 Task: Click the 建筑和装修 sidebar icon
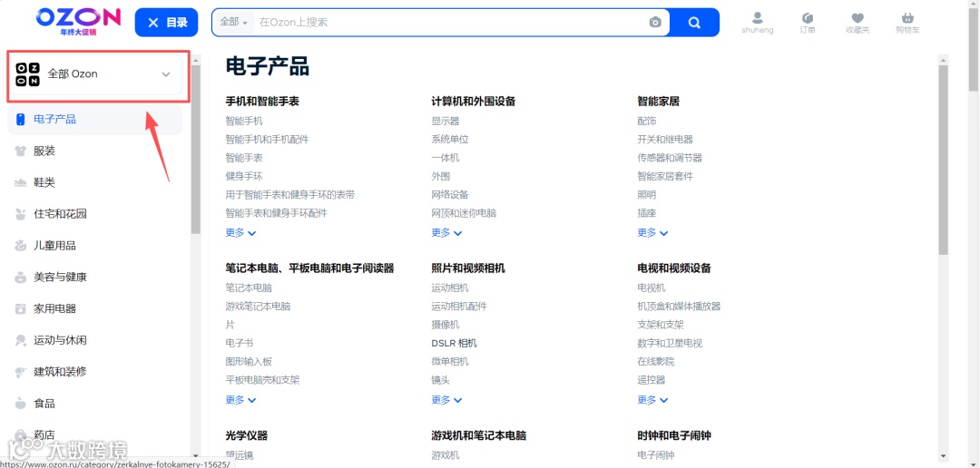tap(21, 372)
